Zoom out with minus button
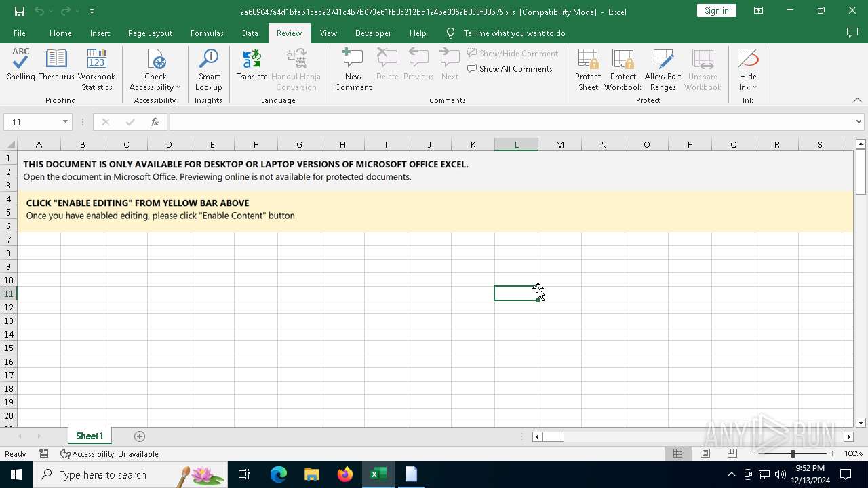This screenshot has height=488, width=868. pyautogui.click(x=753, y=453)
